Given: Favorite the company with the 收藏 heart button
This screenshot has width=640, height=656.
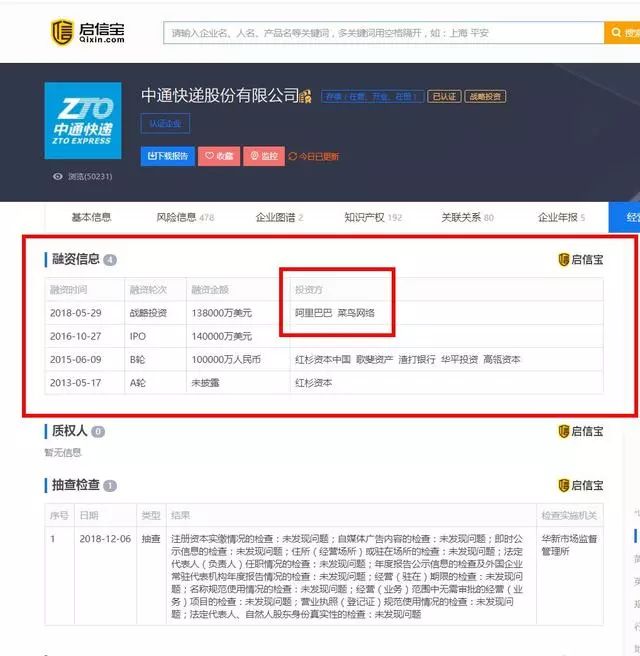Looking at the screenshot, I should [219, 156].
